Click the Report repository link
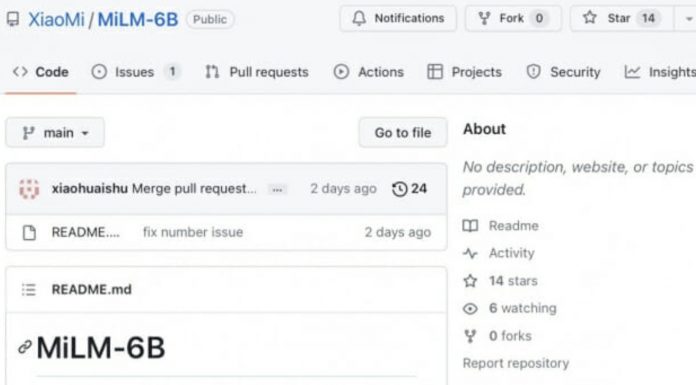Screen dimensions: 696x385 [516, 363]
